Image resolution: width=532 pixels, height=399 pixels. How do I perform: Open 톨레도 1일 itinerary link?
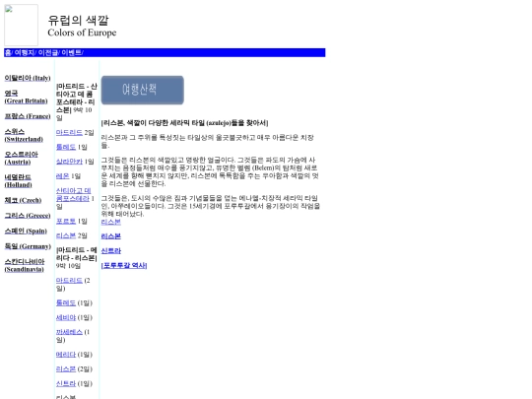click(66, 147)
